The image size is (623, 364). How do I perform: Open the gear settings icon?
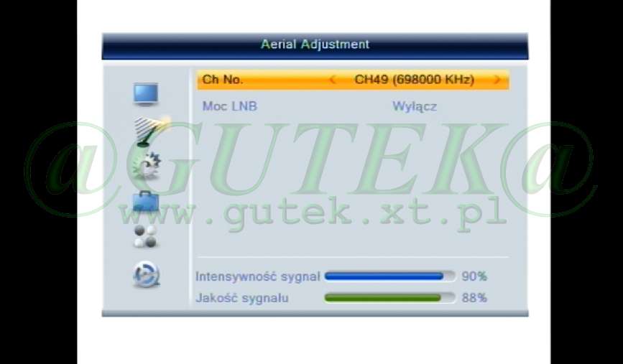click(x=147, y=165)
